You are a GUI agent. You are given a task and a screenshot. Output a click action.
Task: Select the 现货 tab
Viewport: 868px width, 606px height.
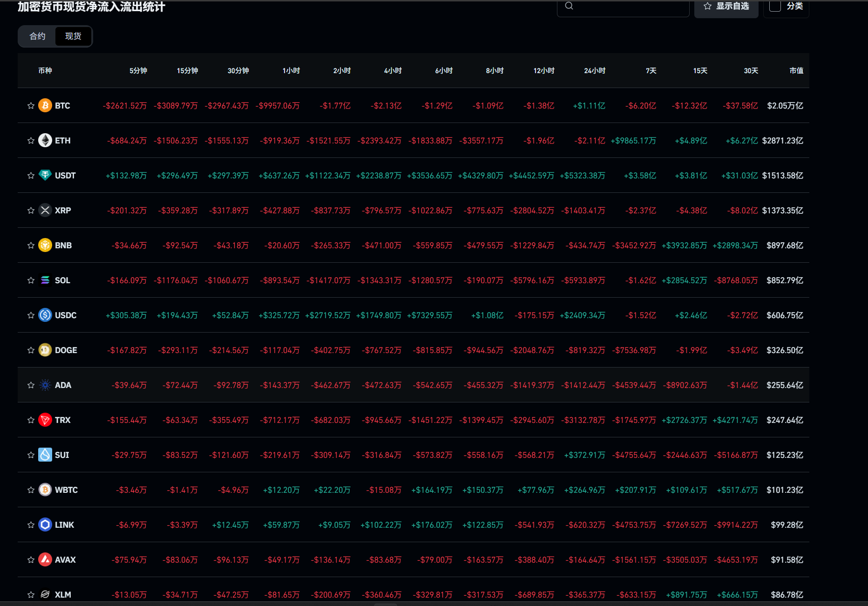click(x=73, y=36)
